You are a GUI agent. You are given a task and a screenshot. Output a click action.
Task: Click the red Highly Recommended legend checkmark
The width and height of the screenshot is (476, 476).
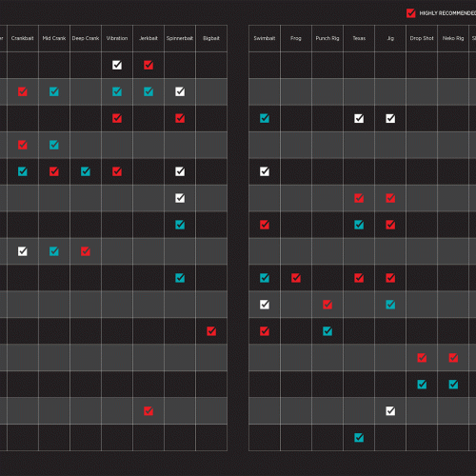coord(411,13)
